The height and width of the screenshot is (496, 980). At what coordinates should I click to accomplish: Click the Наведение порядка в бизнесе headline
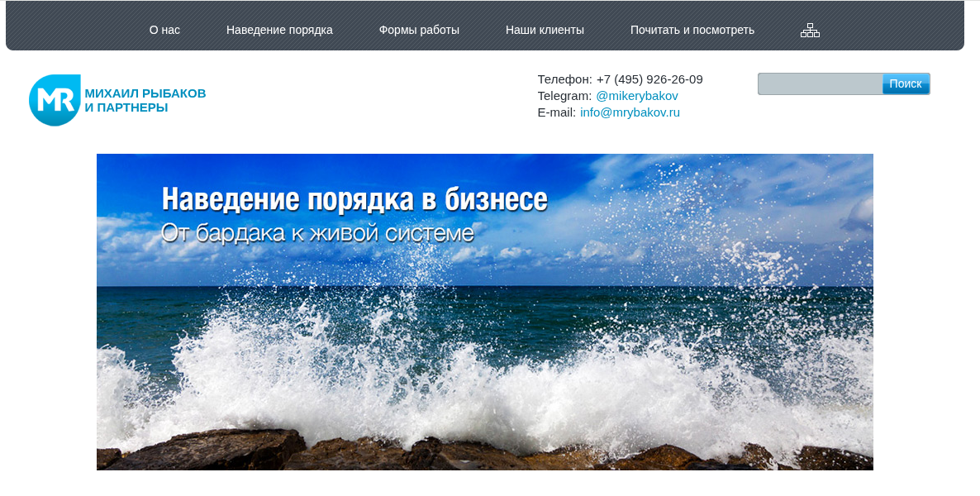tap(354, 199)
